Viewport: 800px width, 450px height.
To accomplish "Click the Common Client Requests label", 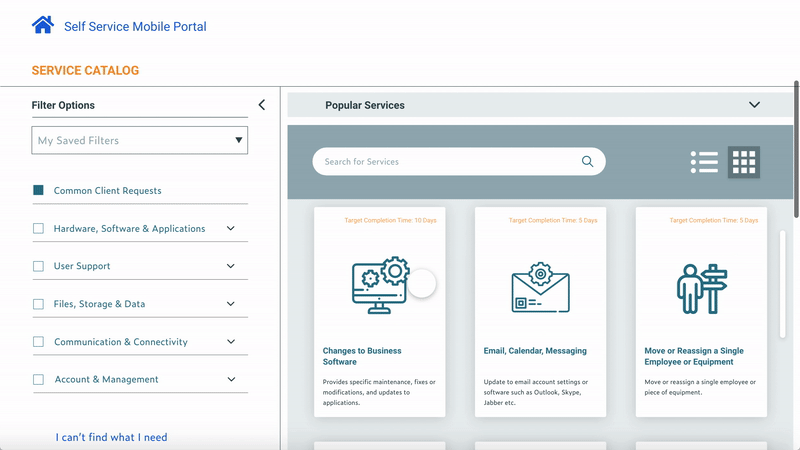I will [108, 191].
